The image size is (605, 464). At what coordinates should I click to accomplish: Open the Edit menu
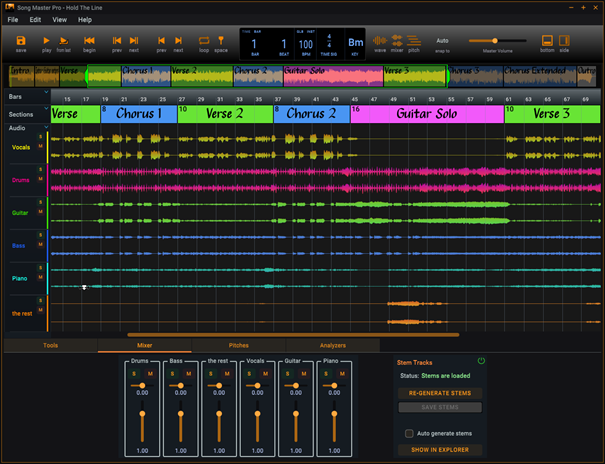click(x=35, y=19)
